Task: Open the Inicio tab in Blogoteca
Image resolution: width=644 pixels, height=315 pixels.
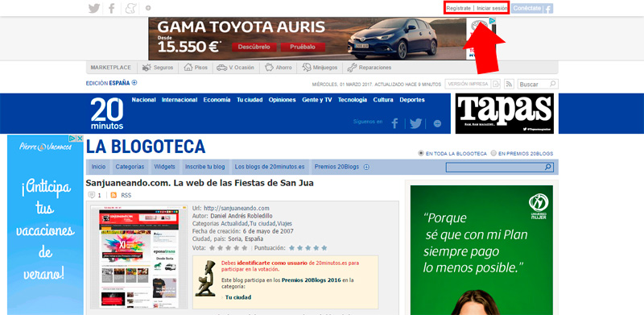Action: click(98, 167)
